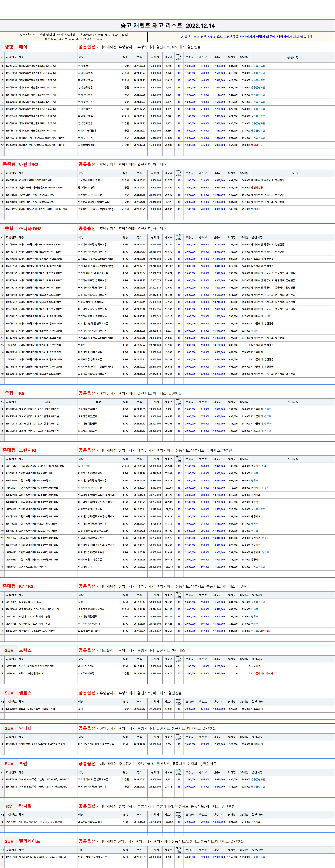Click the rental fee cell 479,000
The image size is (335, 868).
[x=205, y=66]
